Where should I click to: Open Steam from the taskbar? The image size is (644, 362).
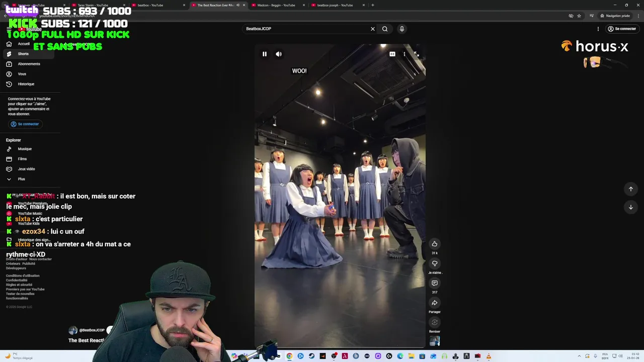[x=311, y=356]
